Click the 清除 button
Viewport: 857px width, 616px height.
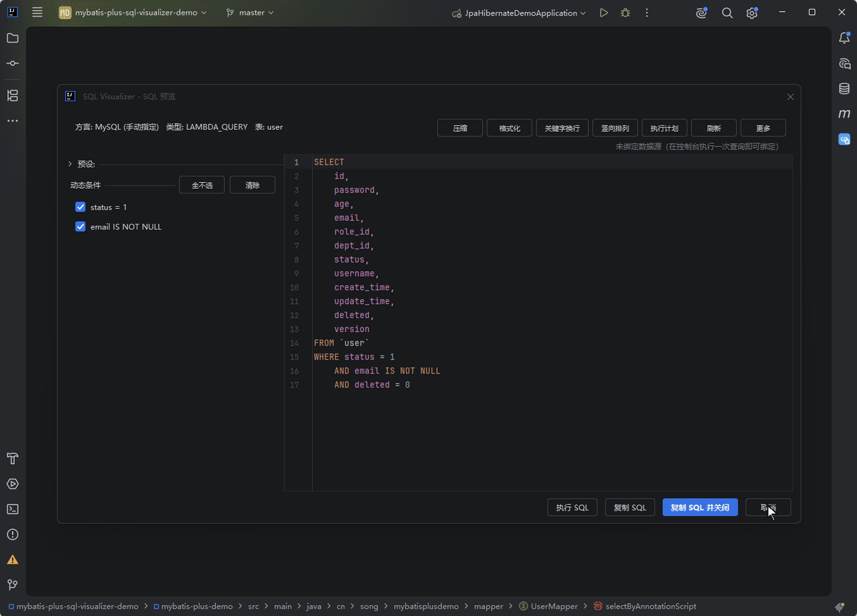pyautogui.click(x=252, y=185)
